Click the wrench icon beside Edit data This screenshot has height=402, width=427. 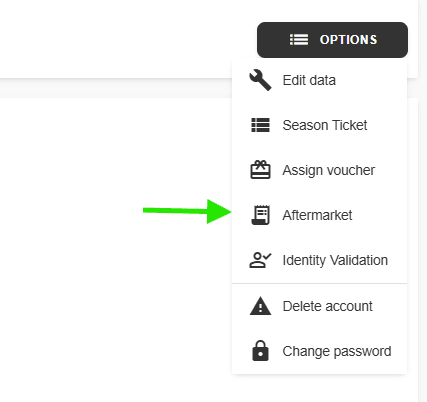[260, 80]
